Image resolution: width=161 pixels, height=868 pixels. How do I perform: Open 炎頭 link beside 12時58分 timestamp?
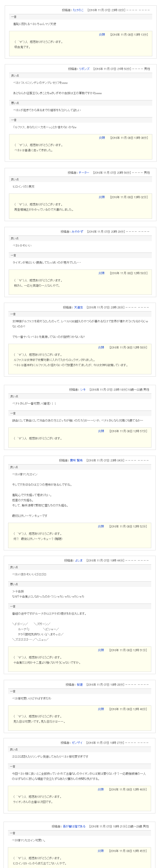(101, 347)
